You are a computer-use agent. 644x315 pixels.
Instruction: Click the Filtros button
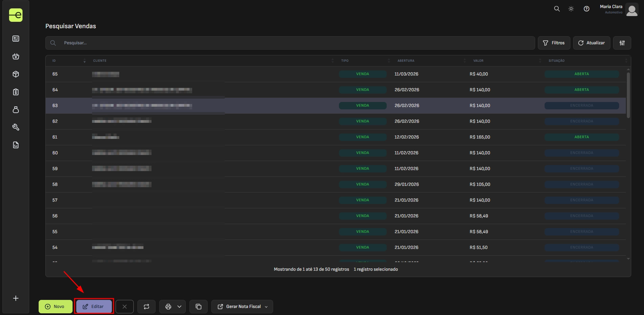(554, 43)
